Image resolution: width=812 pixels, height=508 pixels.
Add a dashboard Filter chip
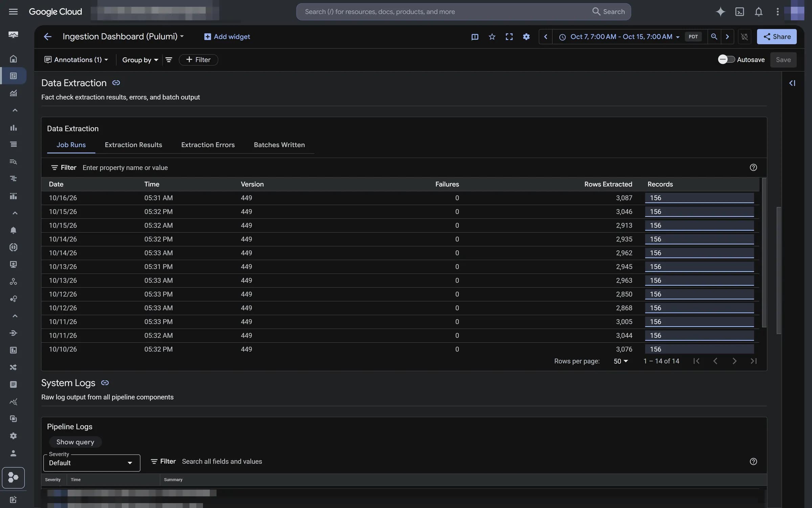pyautogui.click(x=198, y=60)
